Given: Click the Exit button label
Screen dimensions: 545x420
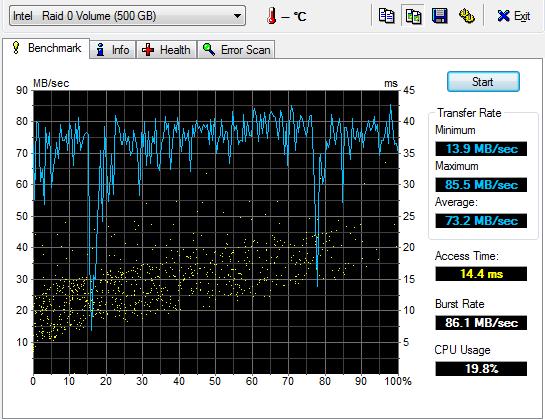Looking at the screenshot, I should pos(522,16).
